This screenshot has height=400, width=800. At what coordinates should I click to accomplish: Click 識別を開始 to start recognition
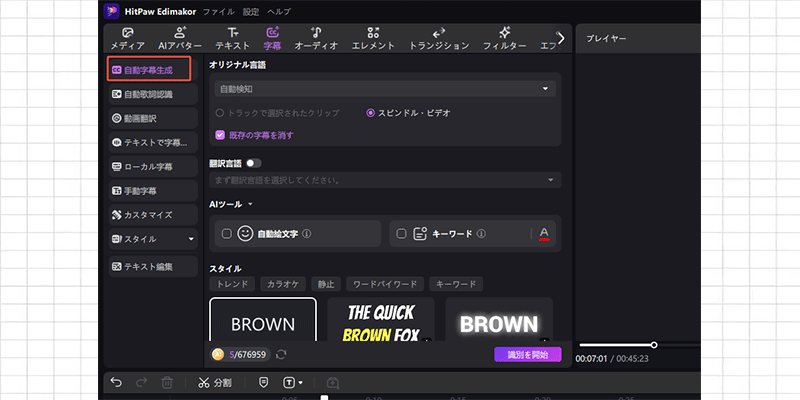[x=528, y=355]
